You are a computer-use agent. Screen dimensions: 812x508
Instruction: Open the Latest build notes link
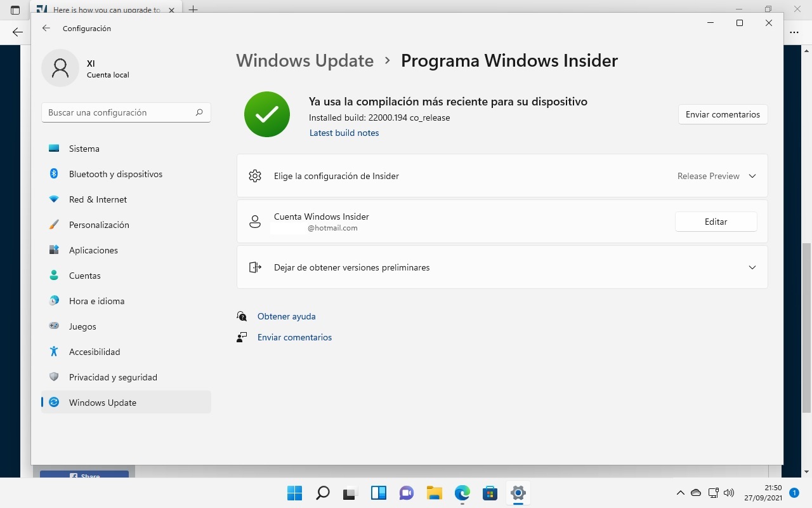click(344, 133)
